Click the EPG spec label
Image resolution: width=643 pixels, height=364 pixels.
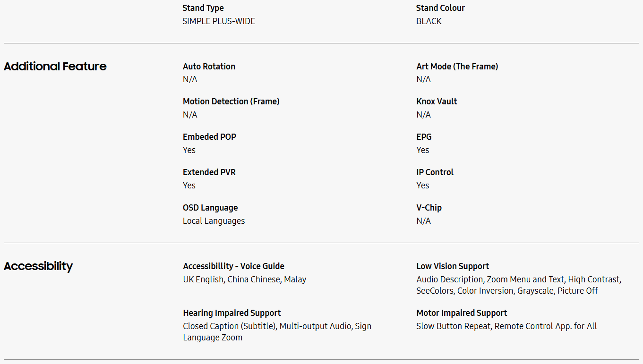424,137
